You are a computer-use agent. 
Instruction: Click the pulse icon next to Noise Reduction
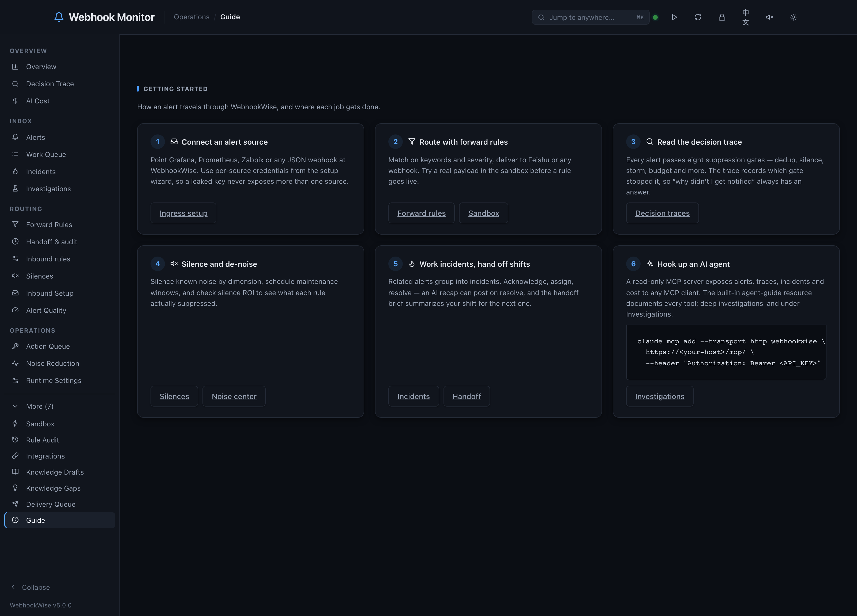coord(15,363)
